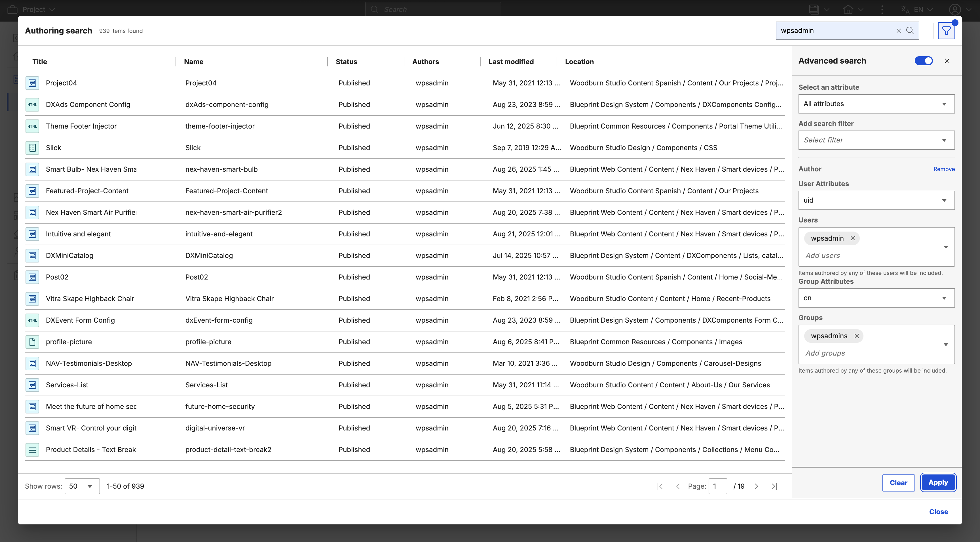Expand the User Attributes uid dropdown
This screenshot has height=542, width=980.
[x=876, y=200]
